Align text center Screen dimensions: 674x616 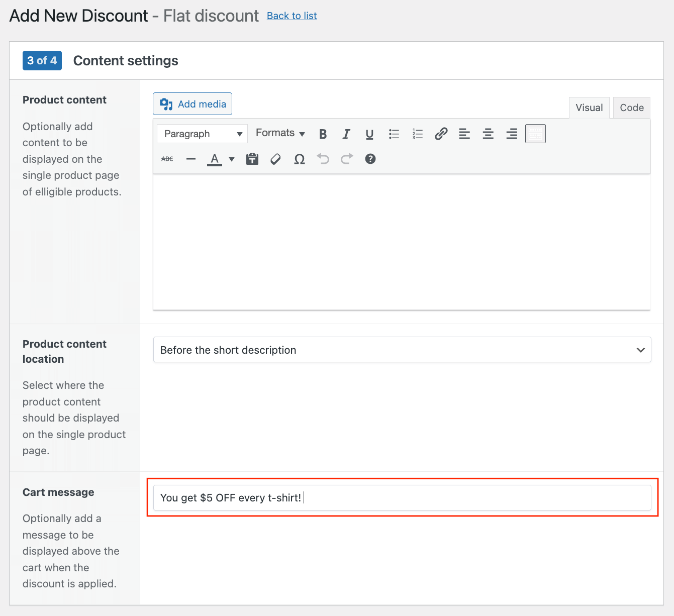click(488, 134)
